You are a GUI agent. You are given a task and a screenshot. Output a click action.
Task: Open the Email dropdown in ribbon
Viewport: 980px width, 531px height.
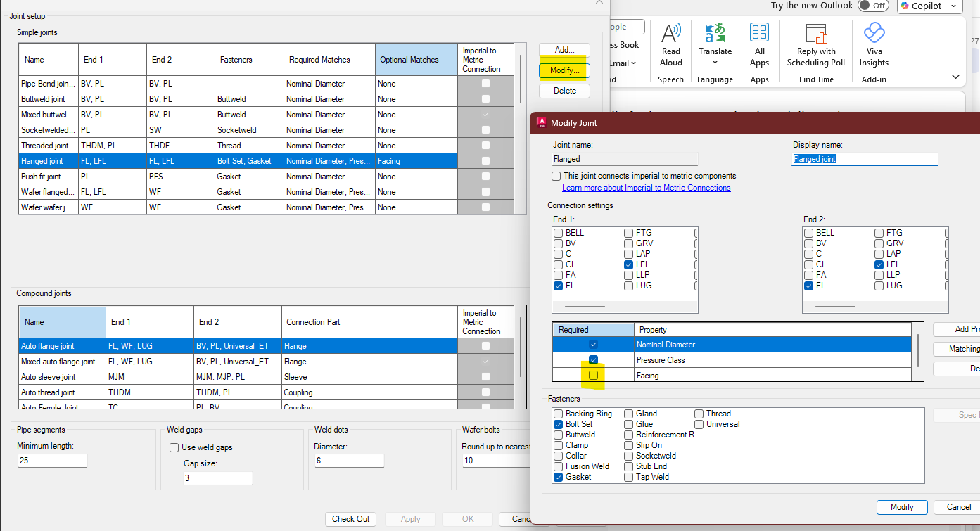pyautogui.click(x=623, y=63)
